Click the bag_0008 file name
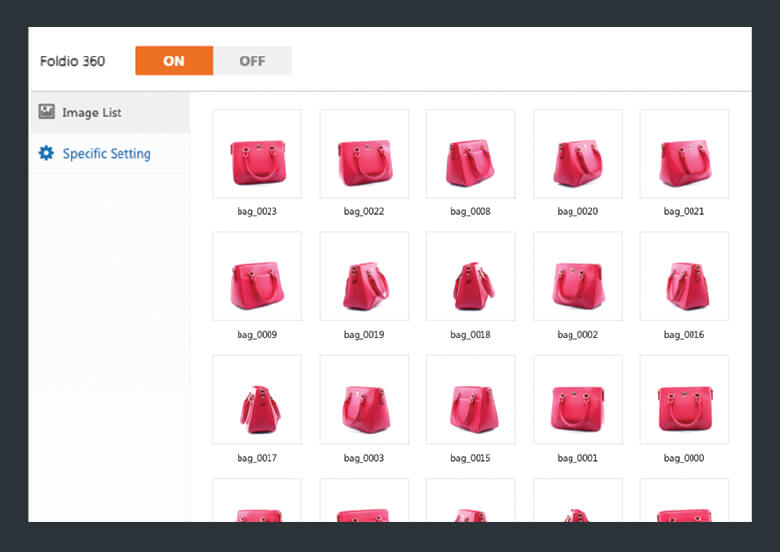The height and width of the screenshot is (552, 780). click(471, 211)
